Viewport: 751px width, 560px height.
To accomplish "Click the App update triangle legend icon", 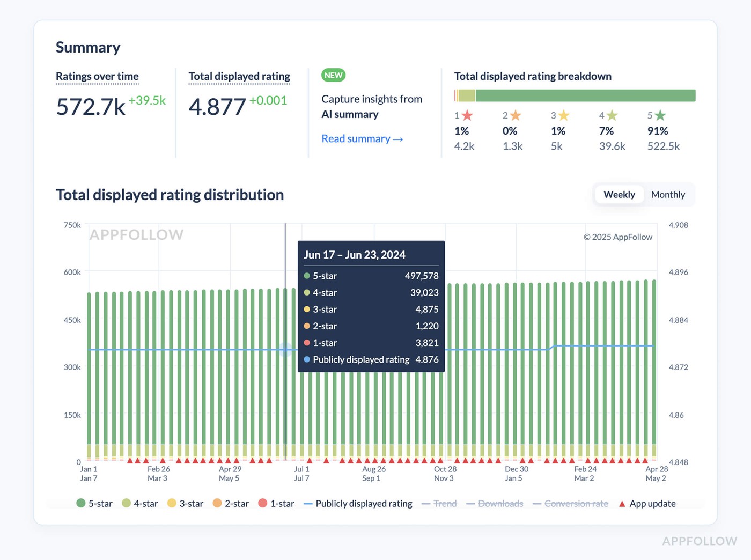I will (622, 503).
